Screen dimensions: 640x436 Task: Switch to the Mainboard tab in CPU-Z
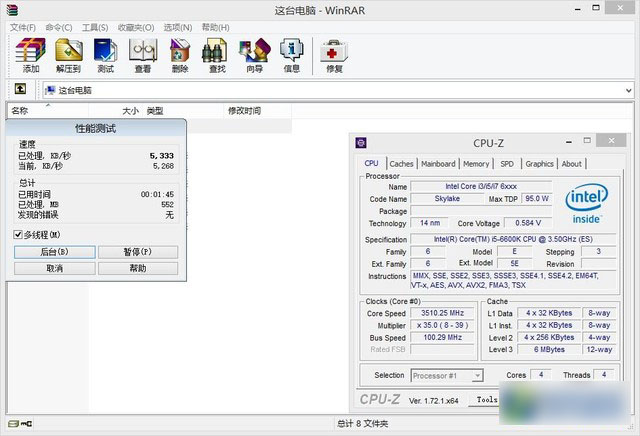click(x=438, y=164)
